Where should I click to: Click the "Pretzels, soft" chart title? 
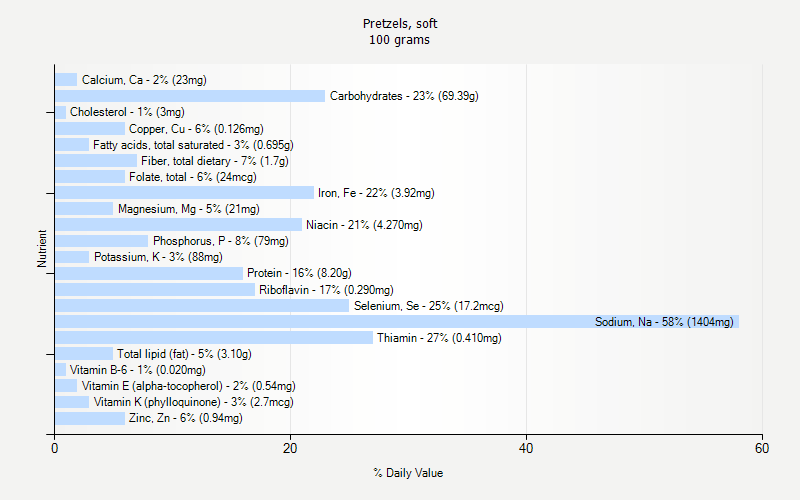point(400,23)
